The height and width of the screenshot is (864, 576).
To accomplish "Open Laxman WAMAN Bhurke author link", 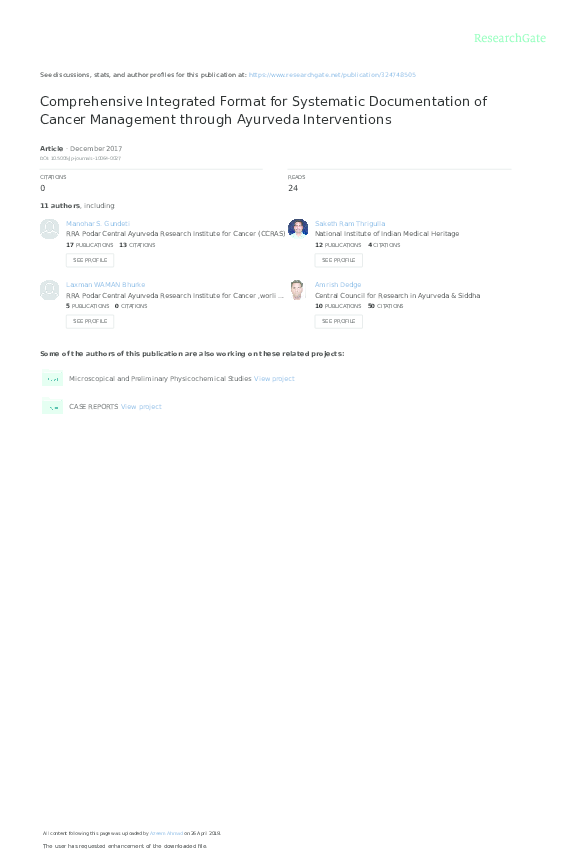I will click(x=105, y=285).
